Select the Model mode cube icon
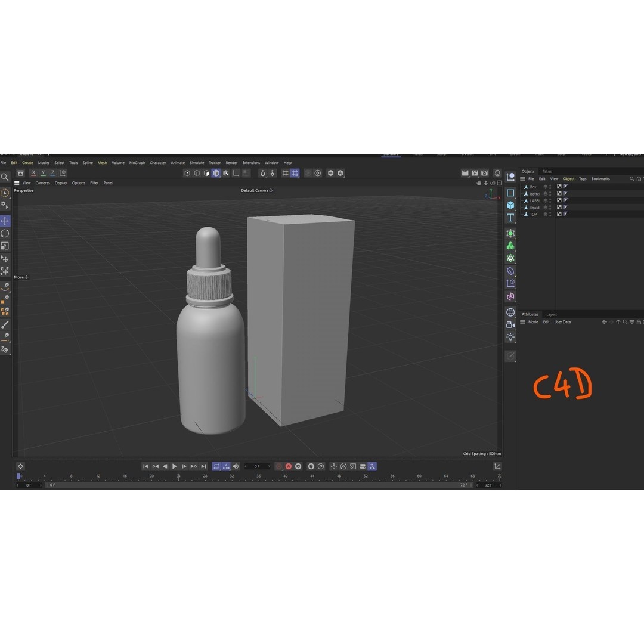 [x=216, y=173]
